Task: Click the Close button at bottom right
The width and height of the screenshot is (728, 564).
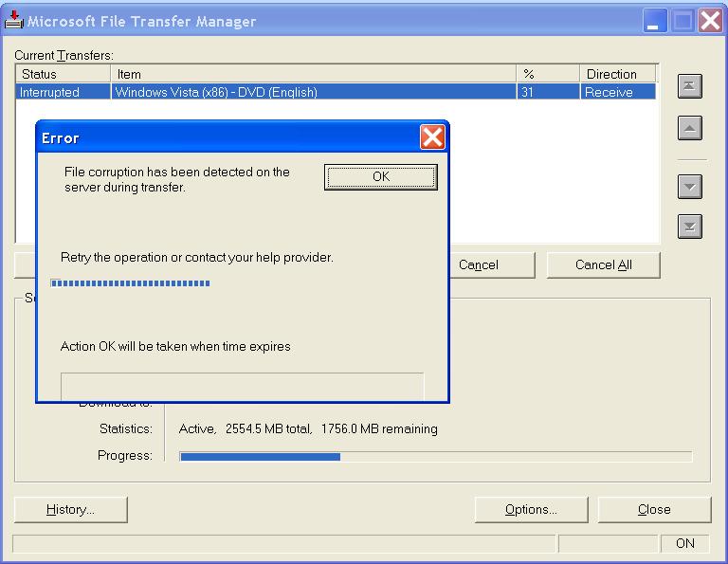Action: point(654,510)
